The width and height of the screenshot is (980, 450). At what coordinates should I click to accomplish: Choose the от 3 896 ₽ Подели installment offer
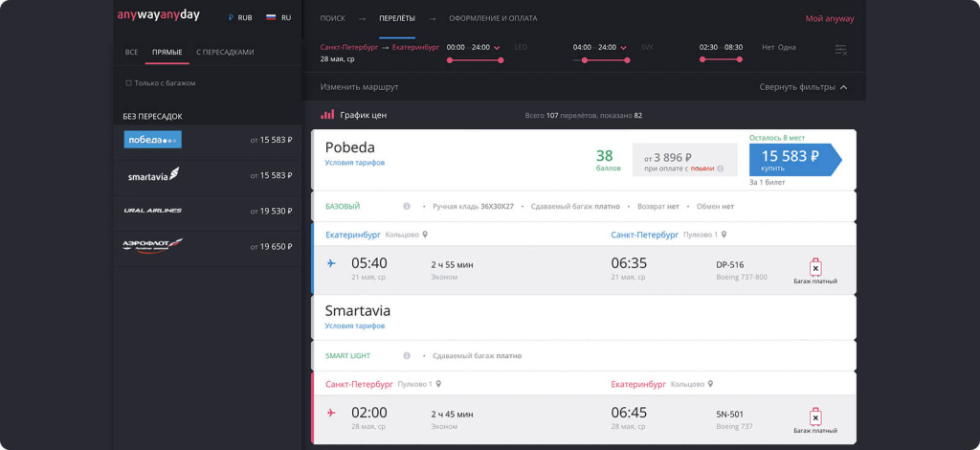pos(684,160)
